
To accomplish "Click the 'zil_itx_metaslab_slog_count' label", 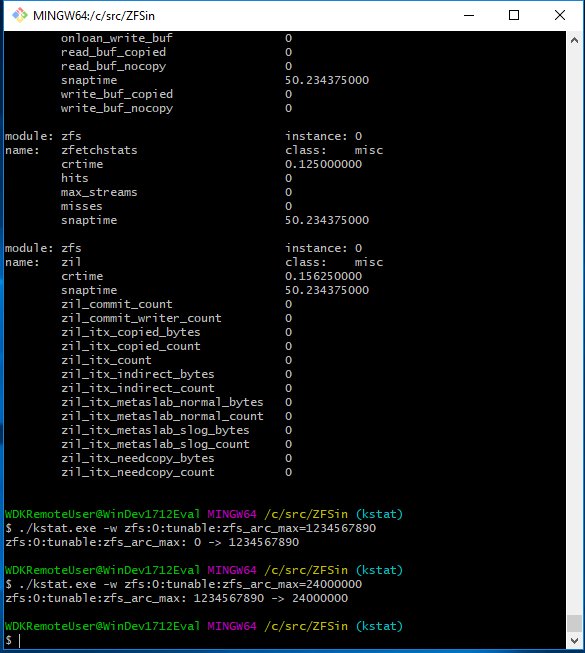I will [155, 444].
